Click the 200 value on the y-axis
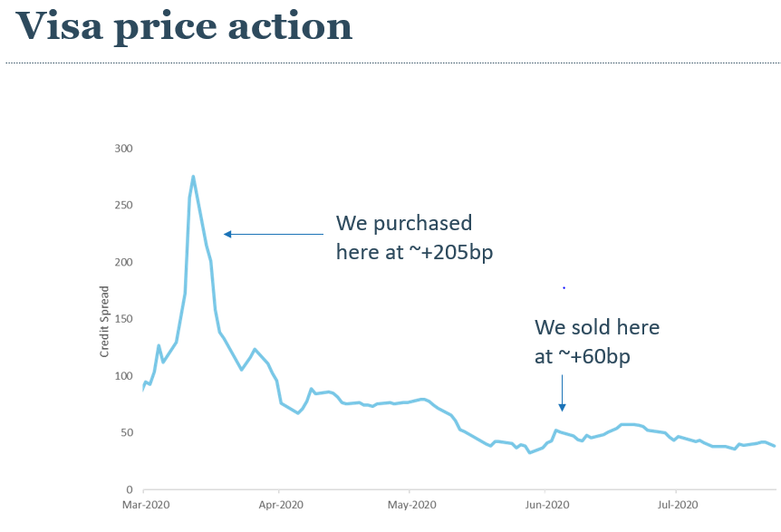 [x=123, y=263]
